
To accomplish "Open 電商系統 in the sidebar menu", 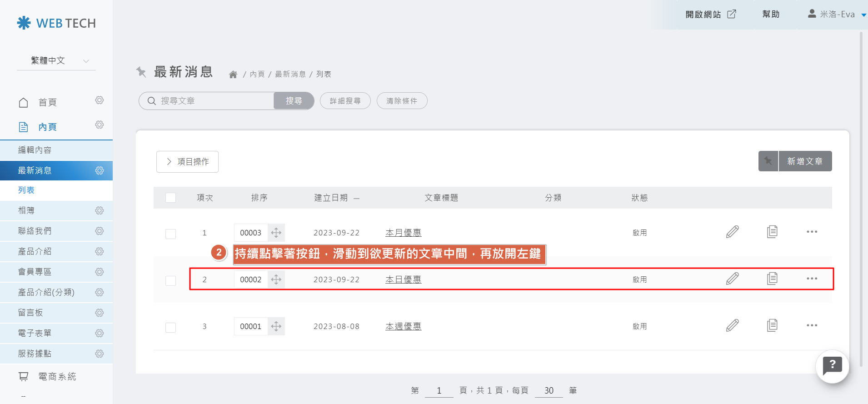I will pyautogui.click(x=57, y=376).
